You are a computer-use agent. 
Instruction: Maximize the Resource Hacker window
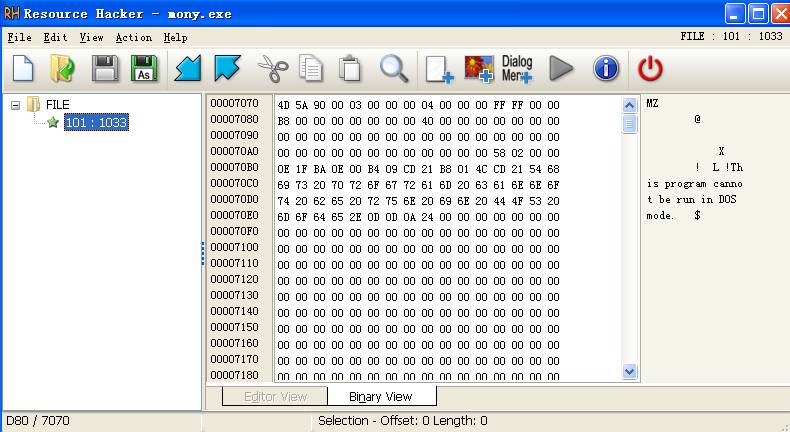[x=758, y=14]
